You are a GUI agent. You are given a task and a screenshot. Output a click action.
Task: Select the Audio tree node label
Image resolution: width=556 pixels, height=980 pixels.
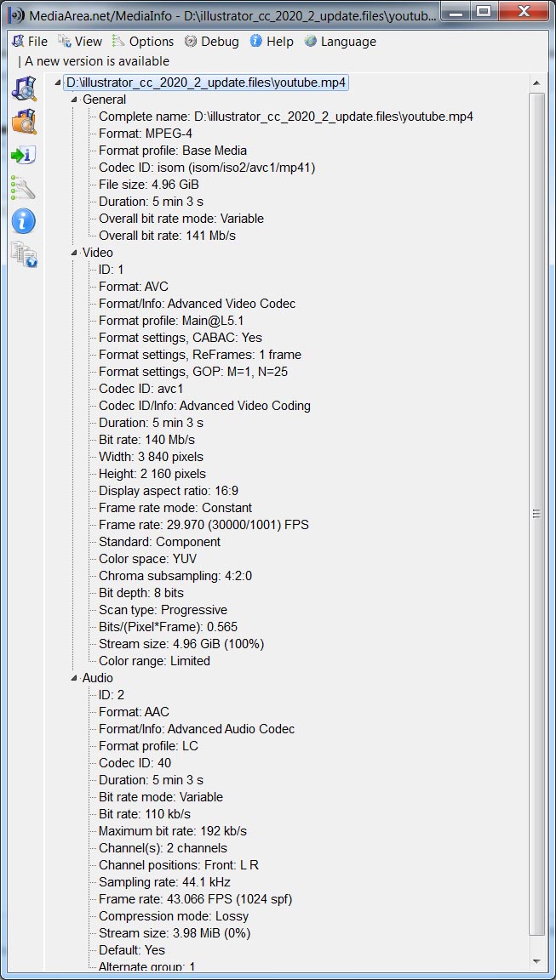pos(98,678)
